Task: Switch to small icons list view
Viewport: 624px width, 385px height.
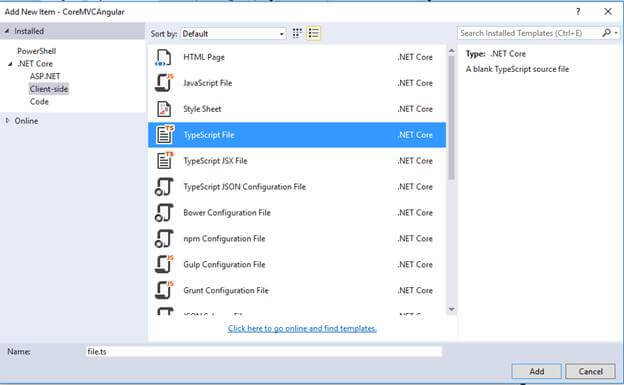Action: [x=314, y=33]
